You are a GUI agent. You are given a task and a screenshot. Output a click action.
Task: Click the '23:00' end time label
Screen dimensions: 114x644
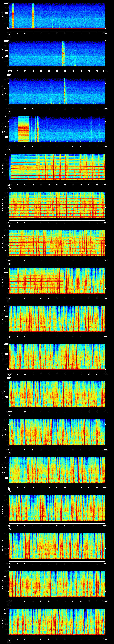point(105,33)
